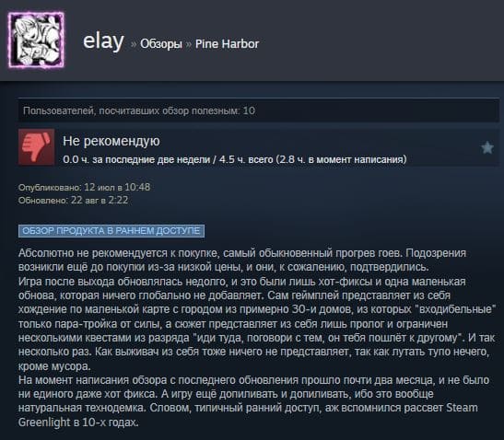The height and width of the screenshot is (440, 504).
Task: Click the second » separator before Pine Harbor
Action: 189,44
